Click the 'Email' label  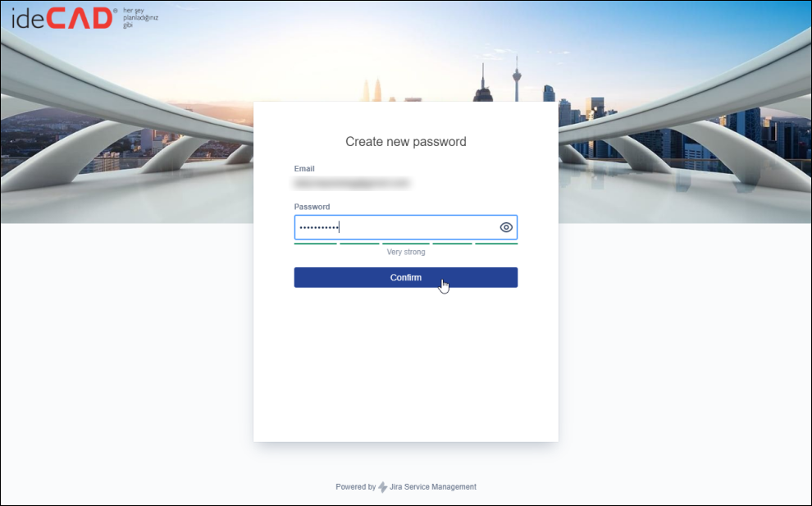[x=304, y=169]
